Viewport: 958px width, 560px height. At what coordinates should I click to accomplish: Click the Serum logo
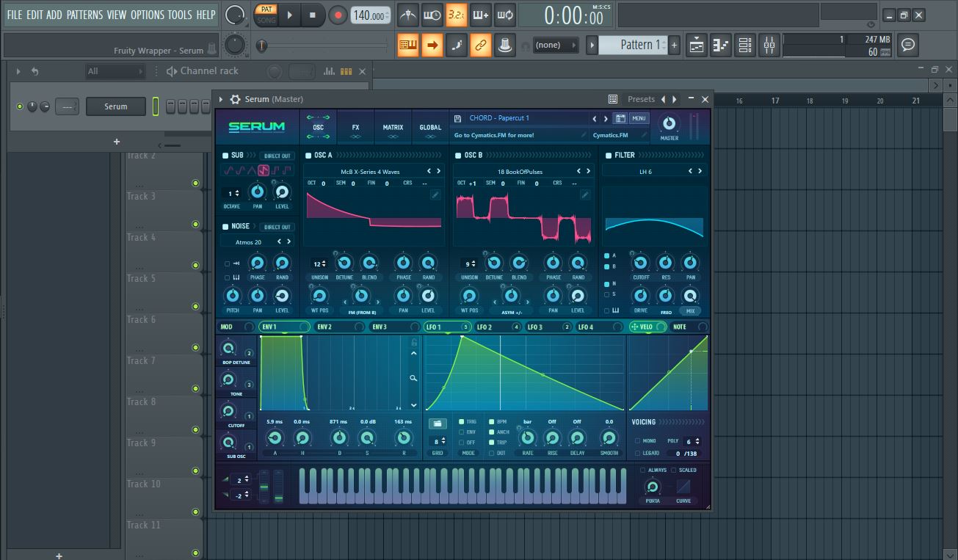256,126
